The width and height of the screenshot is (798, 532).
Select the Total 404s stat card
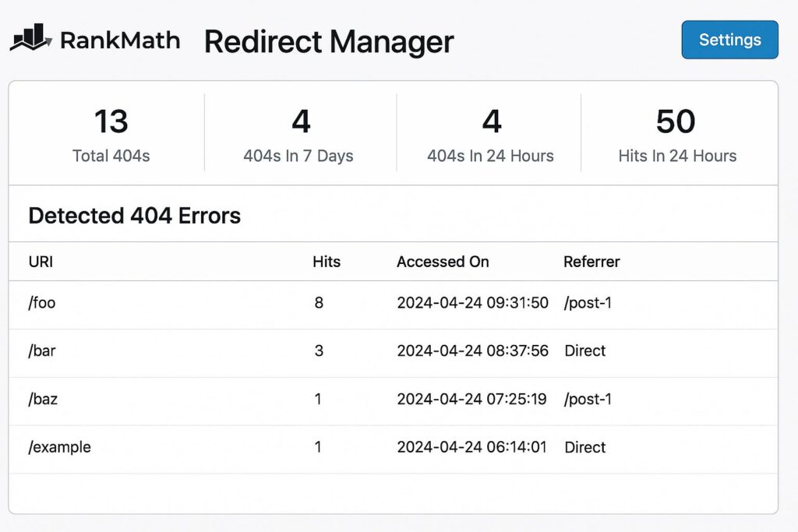pyautogui.click(x=111, y=134)
